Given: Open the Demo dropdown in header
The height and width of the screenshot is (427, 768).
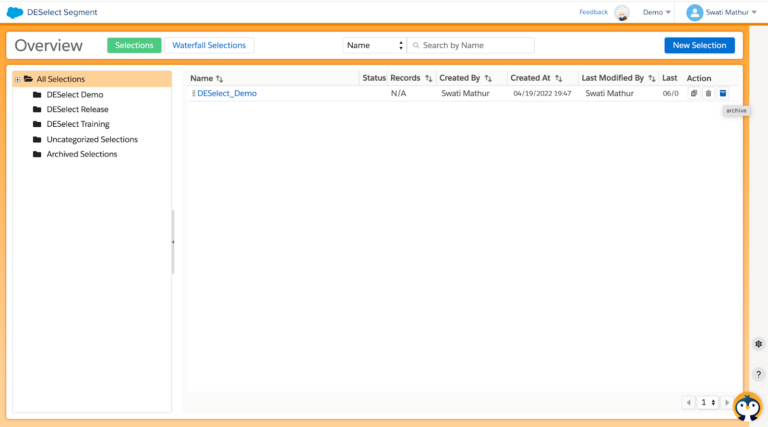Looking at the screenshot, I should tap(656, 12).
